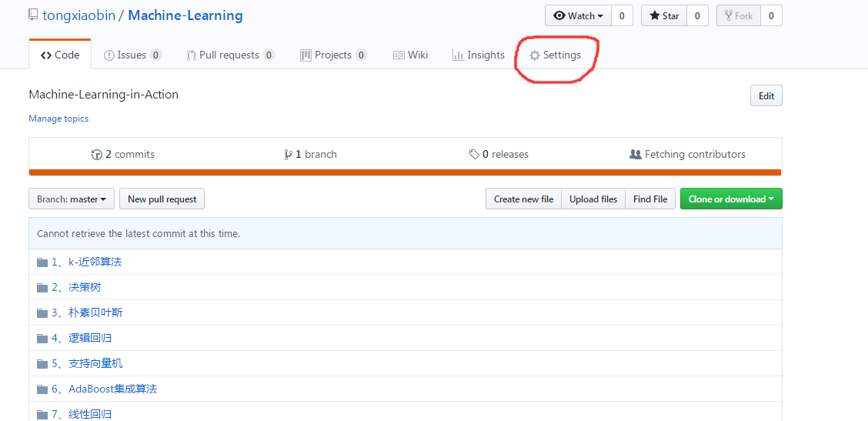
Task: Click folder icon beside 1、k-近邻算法
Action: tap(42, 262)
